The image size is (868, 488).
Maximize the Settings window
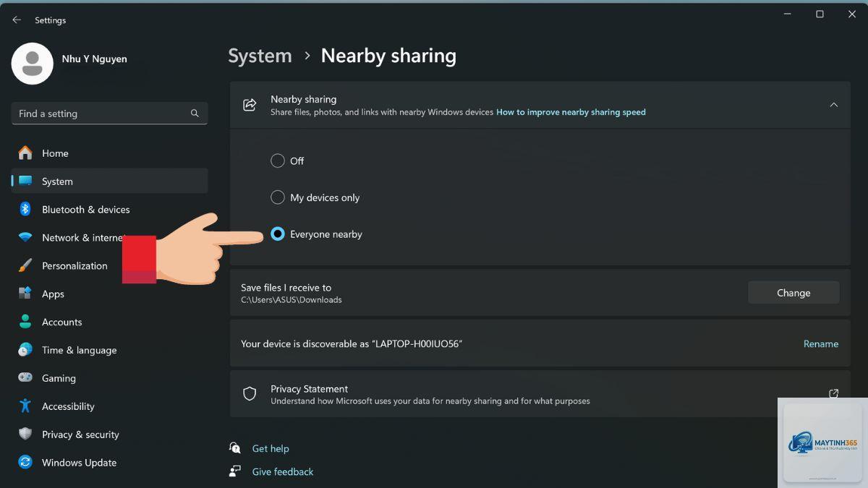point(820,14)
